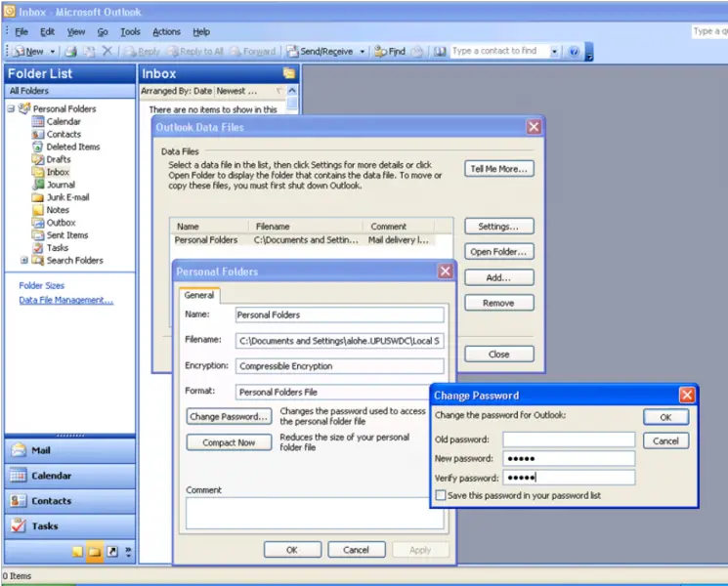Viewport: 728px width, 586px height.
Task: Click Close in Outlook Data Files dialog
Action: pyautogui.click(x=498, y=355)
